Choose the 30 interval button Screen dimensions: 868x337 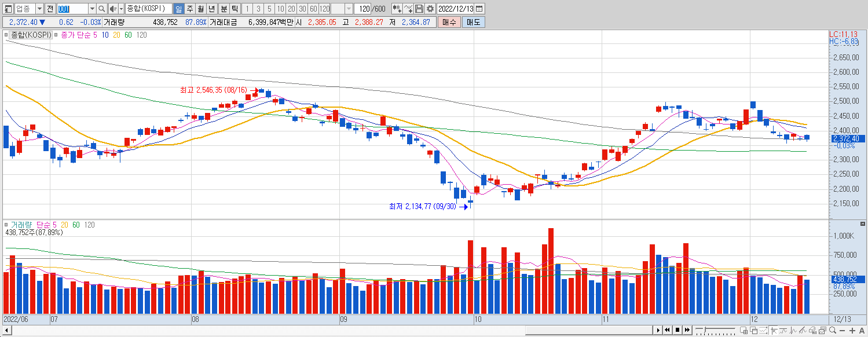tap(302, 9)
